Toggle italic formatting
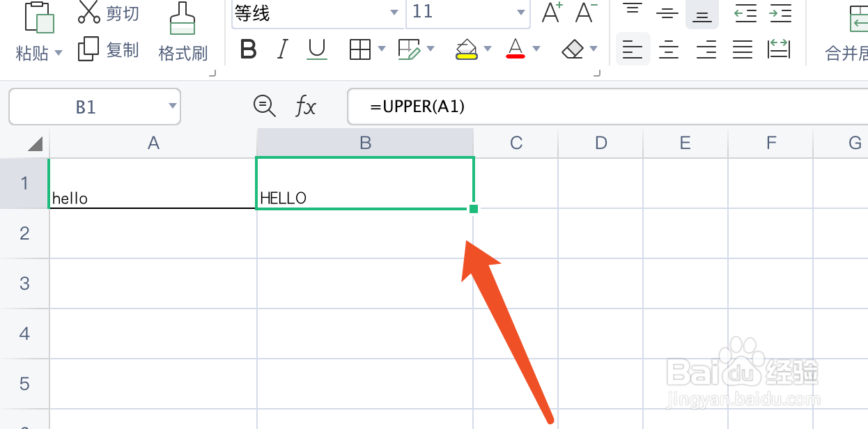 click(x=282, y=49)
